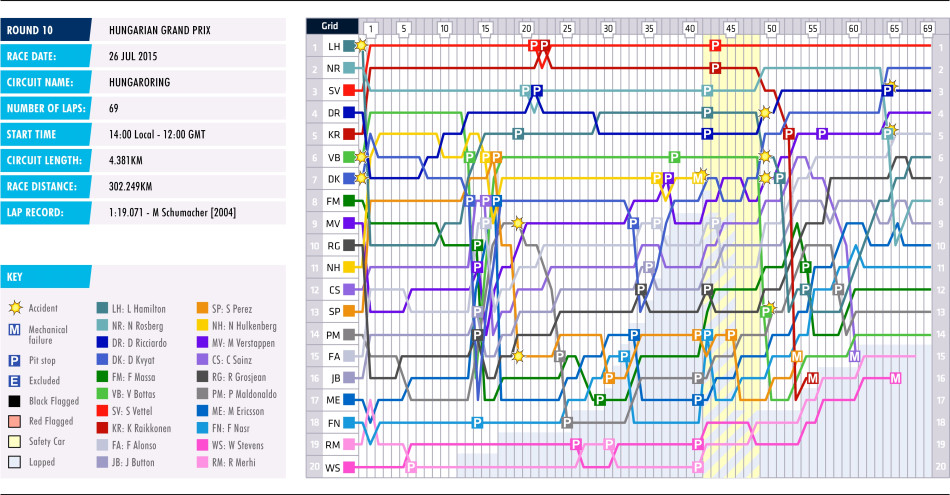950x495 pixels.
Task: Click the red SV square in grid column
Action: tap(349, 90)
